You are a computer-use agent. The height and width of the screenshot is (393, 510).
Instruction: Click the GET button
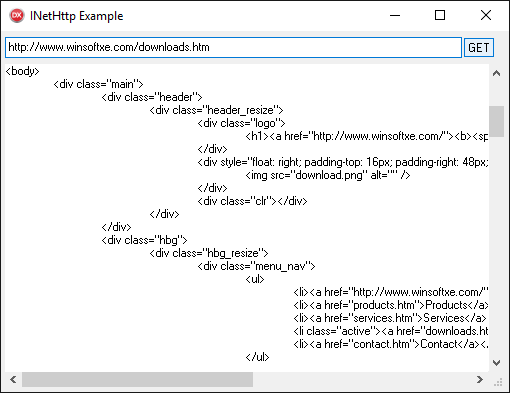click(479, 48)
